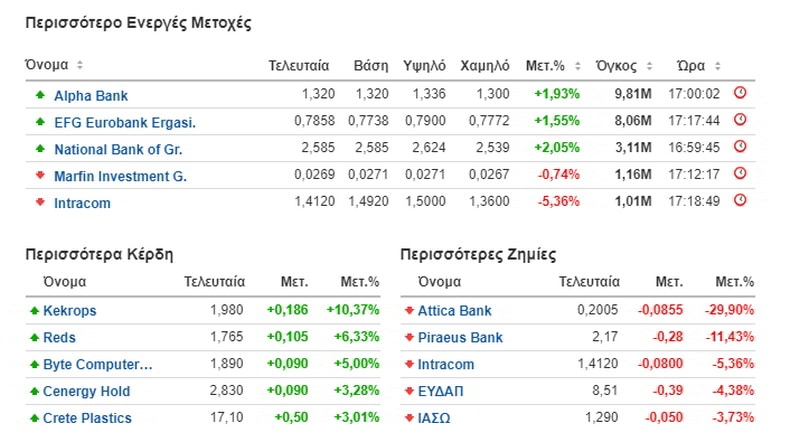The width and height of the screenshot is (800, 433).
Task: Open Piraeus Bank in losers list
Action: [x=460, y=337]
